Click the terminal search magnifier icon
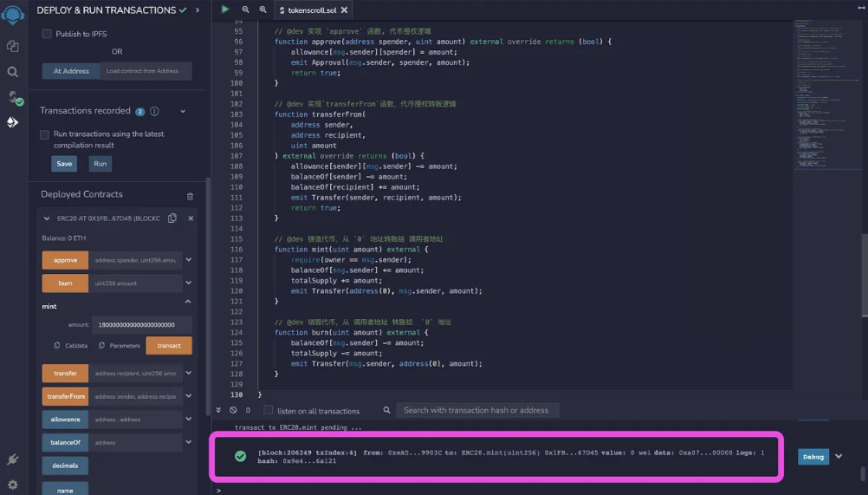 386,410
